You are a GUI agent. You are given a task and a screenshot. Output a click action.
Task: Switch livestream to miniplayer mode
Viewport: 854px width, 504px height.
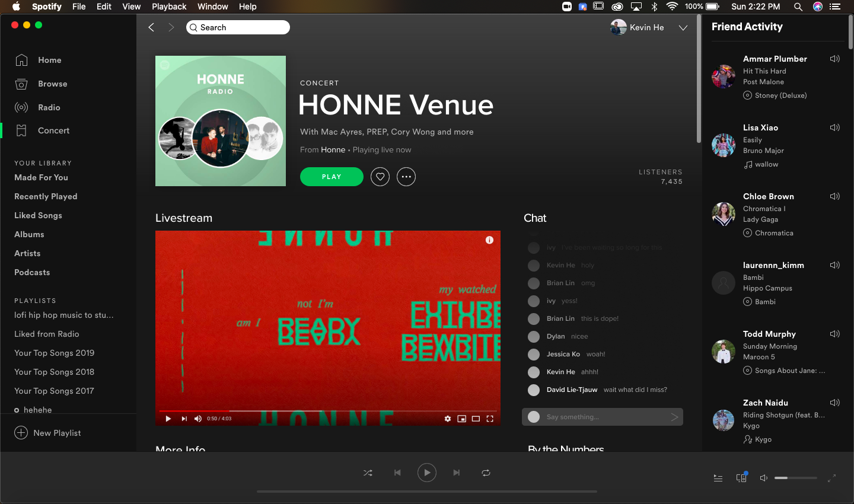461,419
